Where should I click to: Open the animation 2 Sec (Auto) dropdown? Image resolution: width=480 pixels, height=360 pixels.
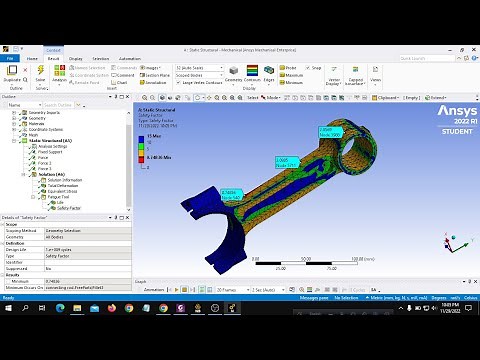tap(269, 290)
